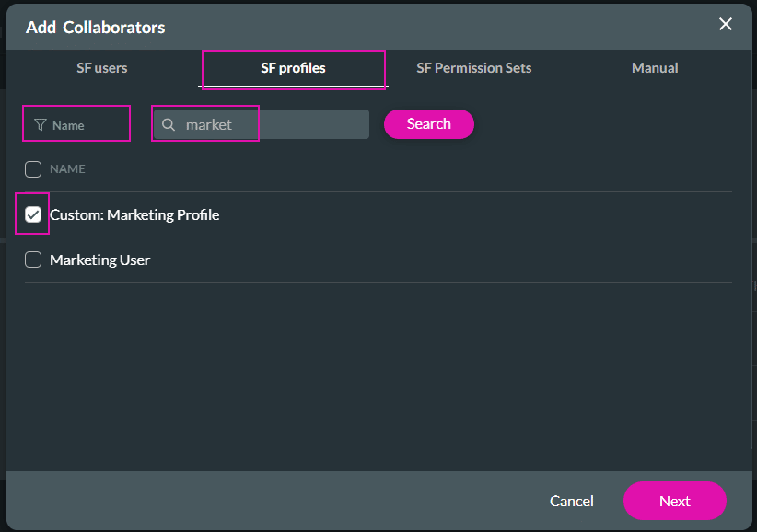Image resolution: width=757 pixels, height=532 pixels.
Task: Open the Name column filter options
Action: click(76, 122)
